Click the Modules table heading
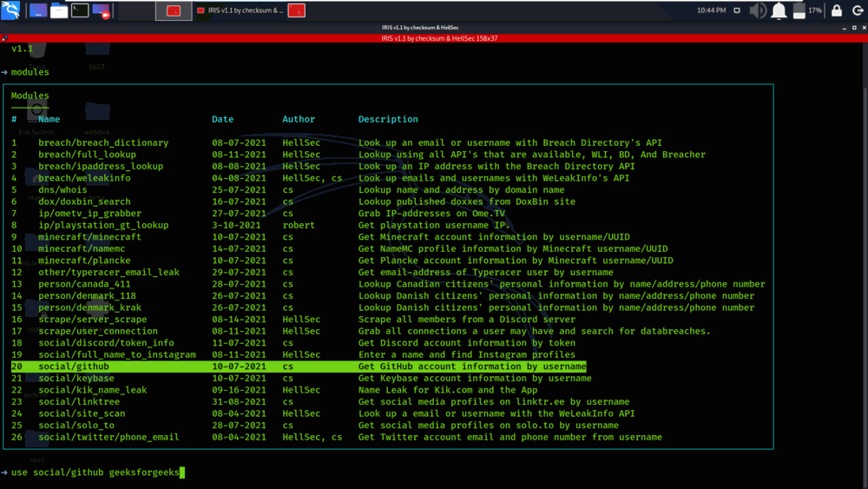Image resolution: width=868 pixels, height=489 pixels. coord(30,96)
